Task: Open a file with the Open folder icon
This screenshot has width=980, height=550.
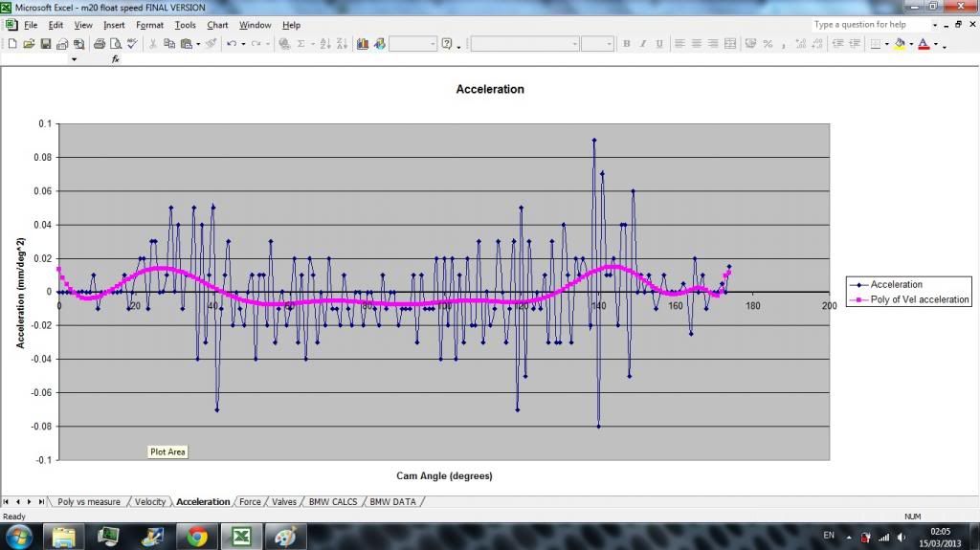Action: point(29,44)
